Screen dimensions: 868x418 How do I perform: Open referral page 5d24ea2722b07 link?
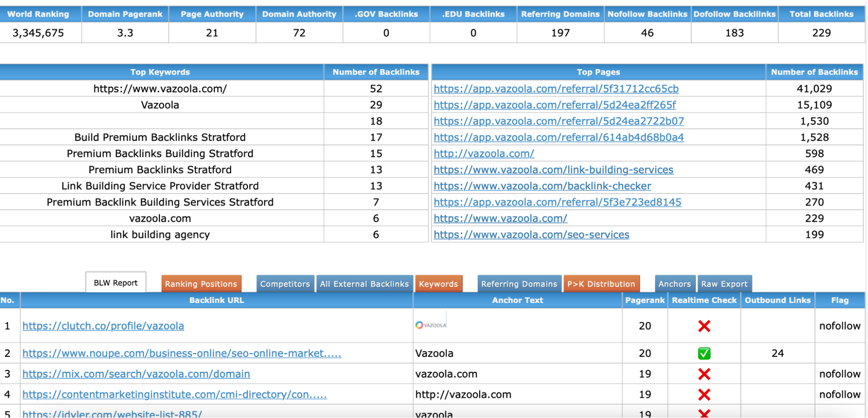pyautogui.click(x=559, y=121)
